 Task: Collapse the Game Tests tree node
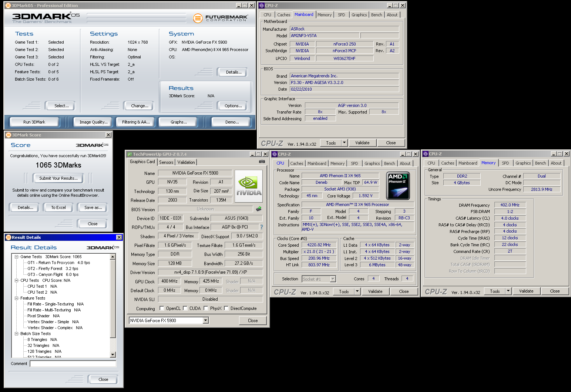click(16, 257)
